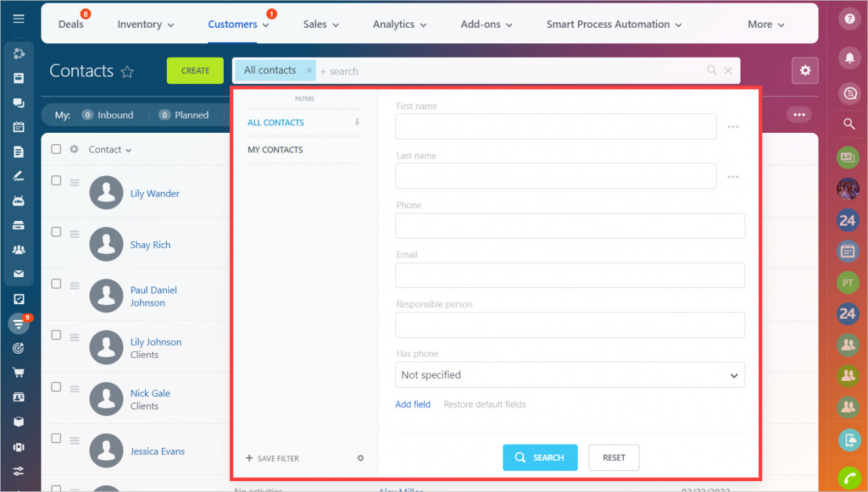Open the More dropdown menu

(x=766, y=24)
